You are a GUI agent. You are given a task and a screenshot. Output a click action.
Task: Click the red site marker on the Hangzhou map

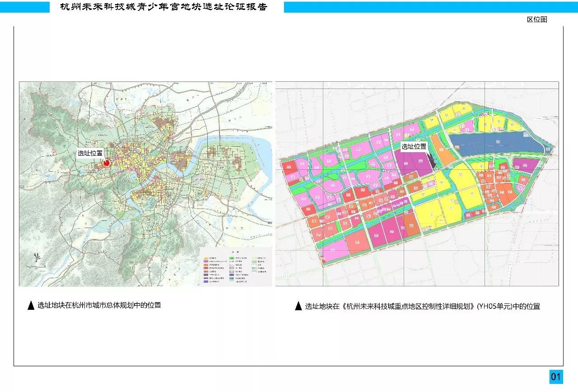coord(107,163)
